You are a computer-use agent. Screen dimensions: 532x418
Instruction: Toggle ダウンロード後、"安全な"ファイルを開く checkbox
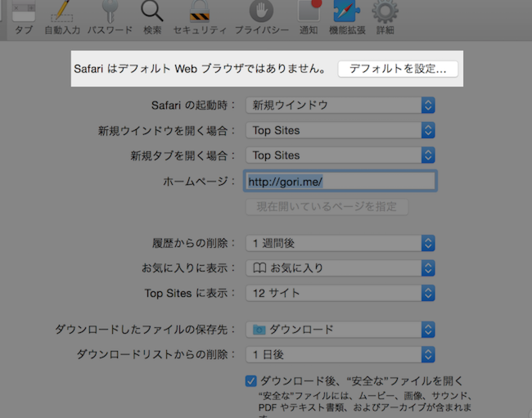tap(250, 381)
